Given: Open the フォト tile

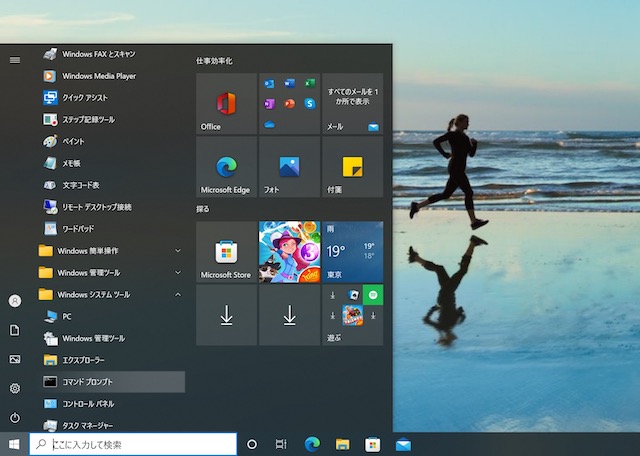Looking at the screenshot, I should tap(289, 167).
